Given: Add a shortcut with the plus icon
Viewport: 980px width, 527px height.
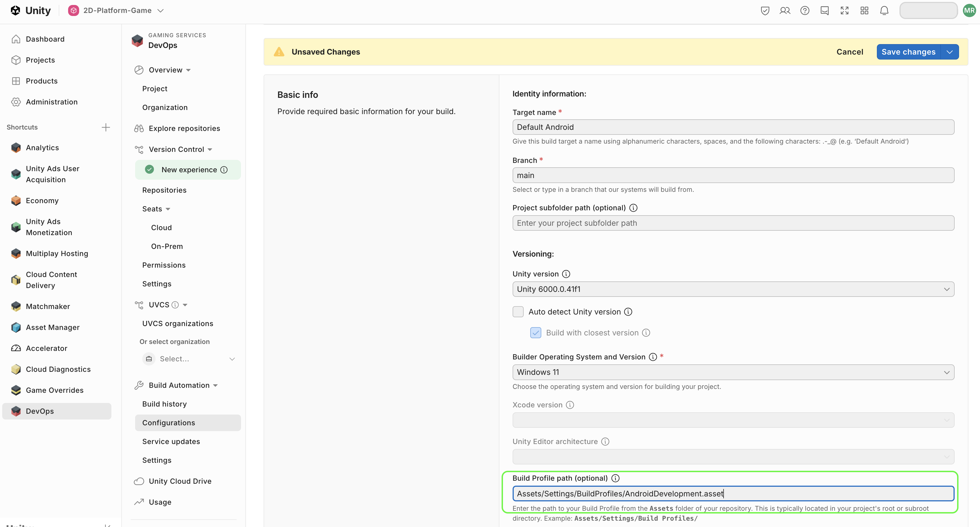Looking at the screenshot, I should (x=106, y=127).
